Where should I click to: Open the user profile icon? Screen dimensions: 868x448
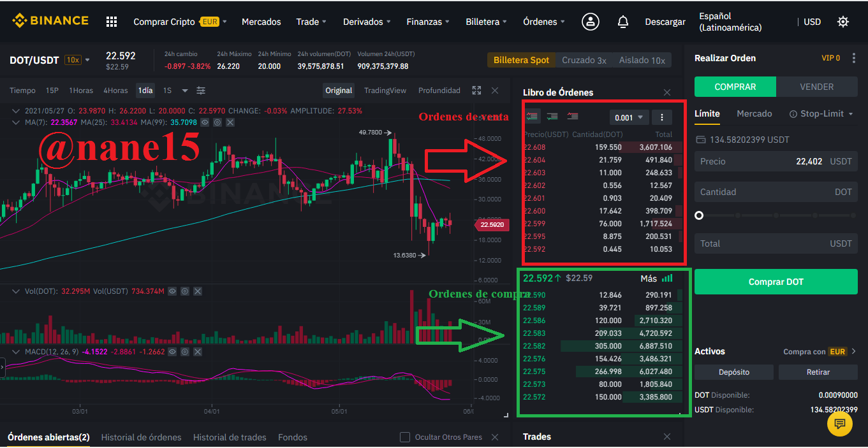tap(591, 22)
